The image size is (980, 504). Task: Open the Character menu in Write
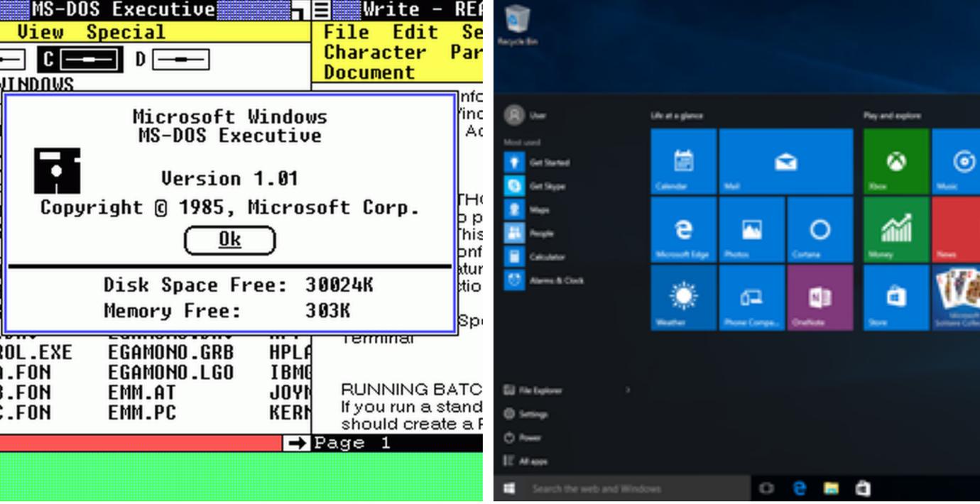pyautogui.click(x=374, y=52)
